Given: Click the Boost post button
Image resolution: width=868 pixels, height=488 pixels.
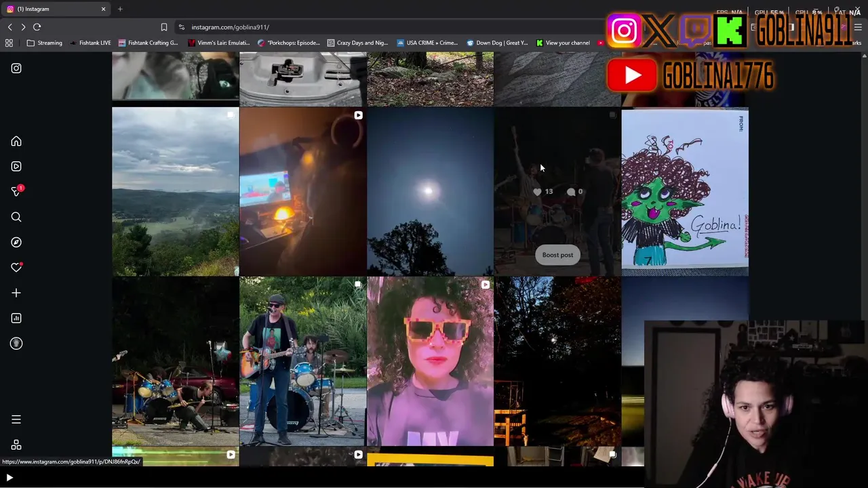Looking at the screenshot, I should pos(557,255).
